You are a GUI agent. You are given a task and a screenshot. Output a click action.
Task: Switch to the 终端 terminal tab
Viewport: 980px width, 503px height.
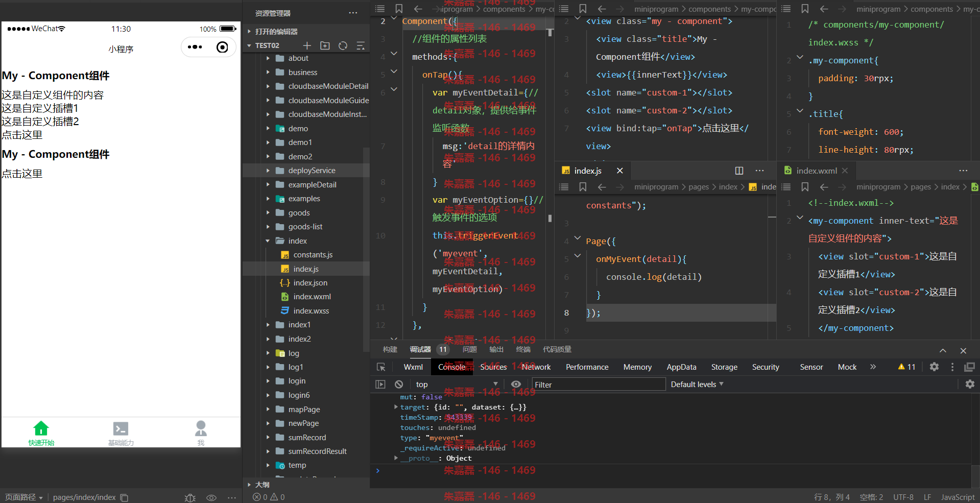(x=523, y=349)
